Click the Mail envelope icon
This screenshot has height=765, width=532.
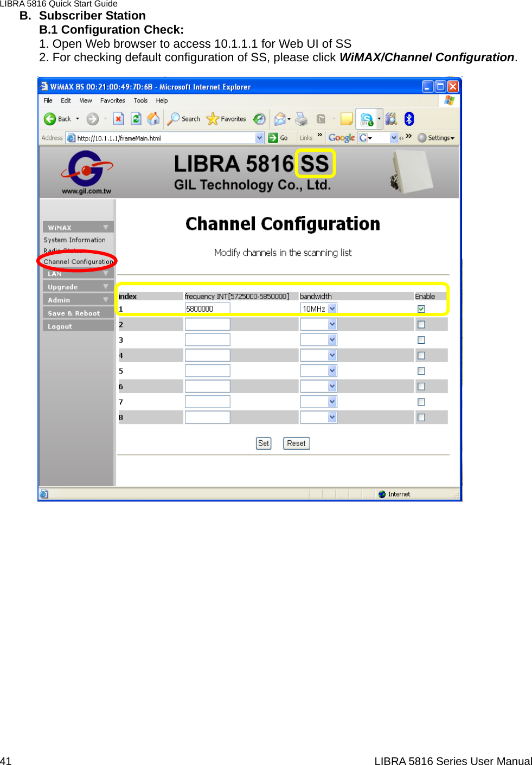pos(280,119)
